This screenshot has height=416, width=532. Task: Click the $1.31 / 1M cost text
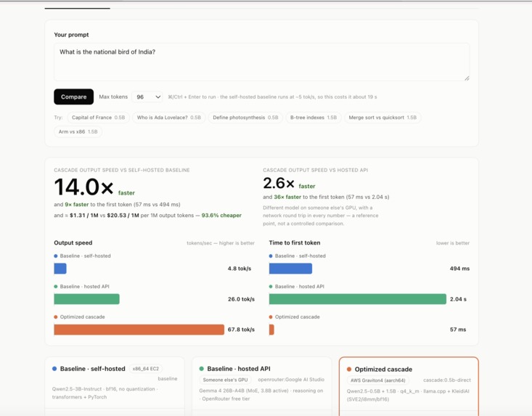coord(83,215)
